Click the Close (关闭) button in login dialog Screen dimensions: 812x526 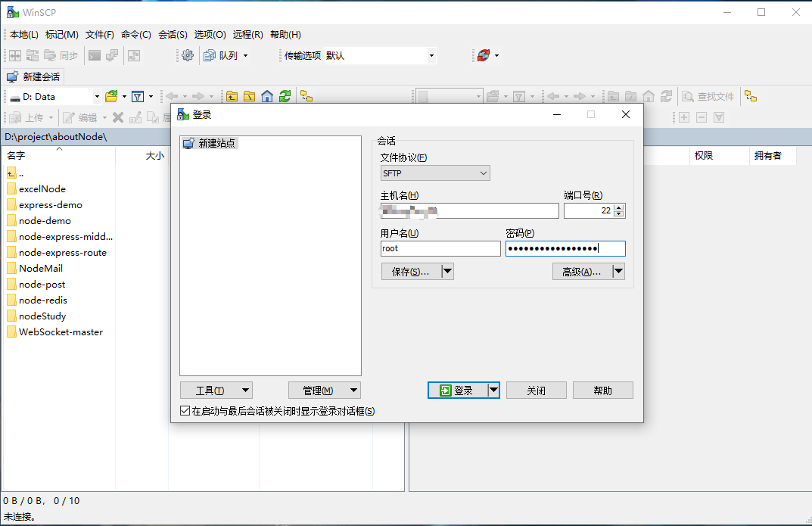536,391
